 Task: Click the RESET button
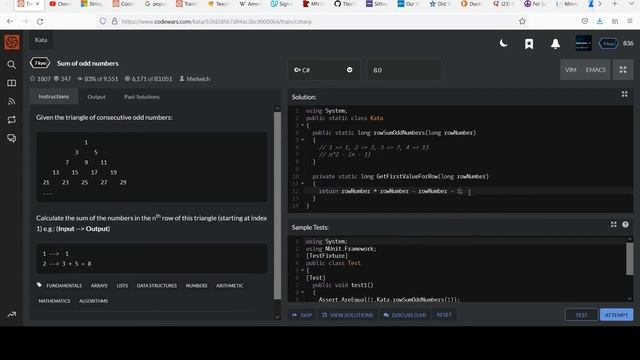[x=444, y=315]
